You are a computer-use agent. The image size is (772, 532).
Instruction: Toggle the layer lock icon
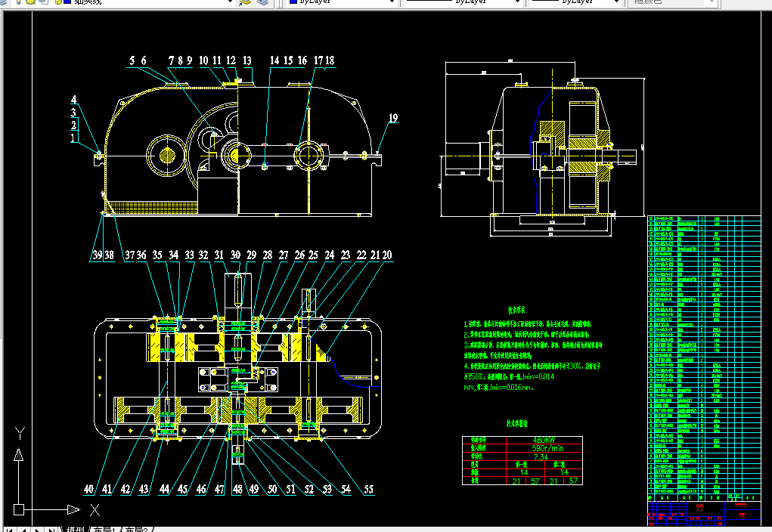pos(58,2)
